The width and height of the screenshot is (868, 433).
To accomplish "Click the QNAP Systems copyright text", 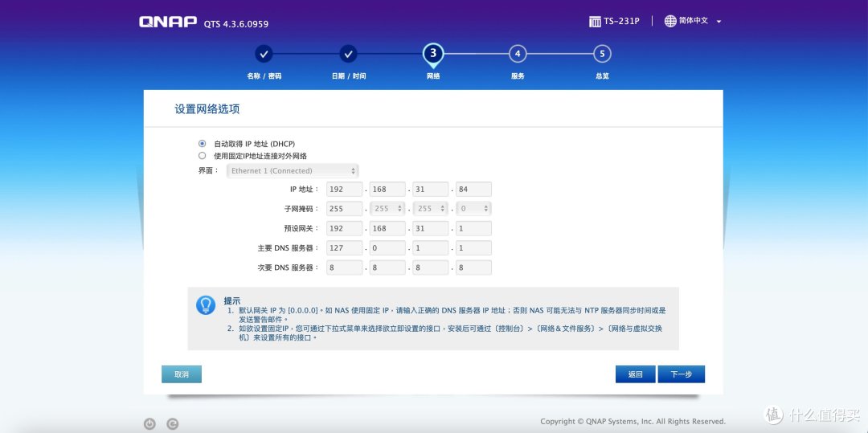I will [633, 422].
